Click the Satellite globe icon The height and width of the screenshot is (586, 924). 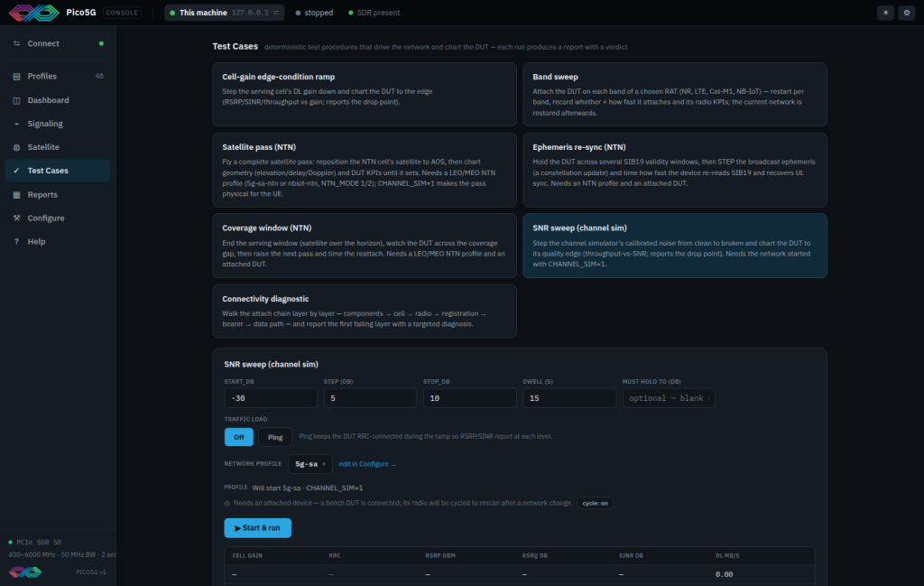[16, 147]
